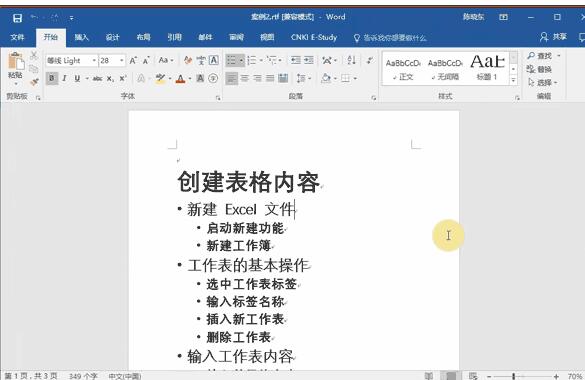
Task: Click the Sort A-Z button
Action: 351,60
